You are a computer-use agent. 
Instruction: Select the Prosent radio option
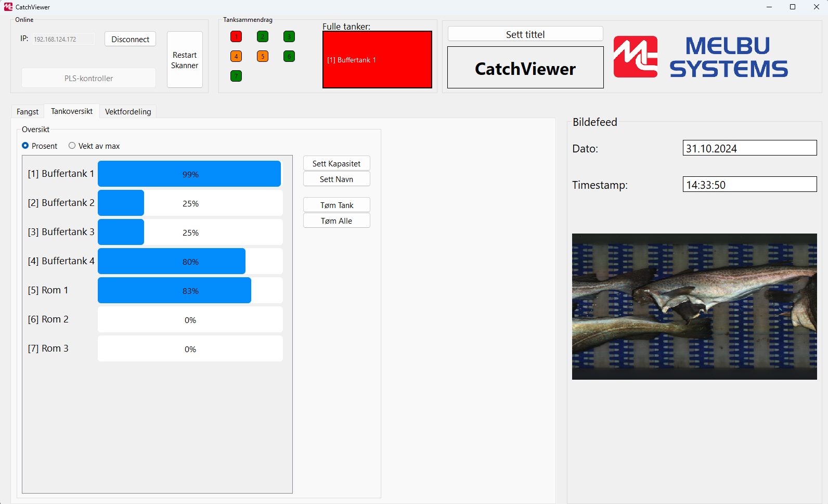pos(25,146)
